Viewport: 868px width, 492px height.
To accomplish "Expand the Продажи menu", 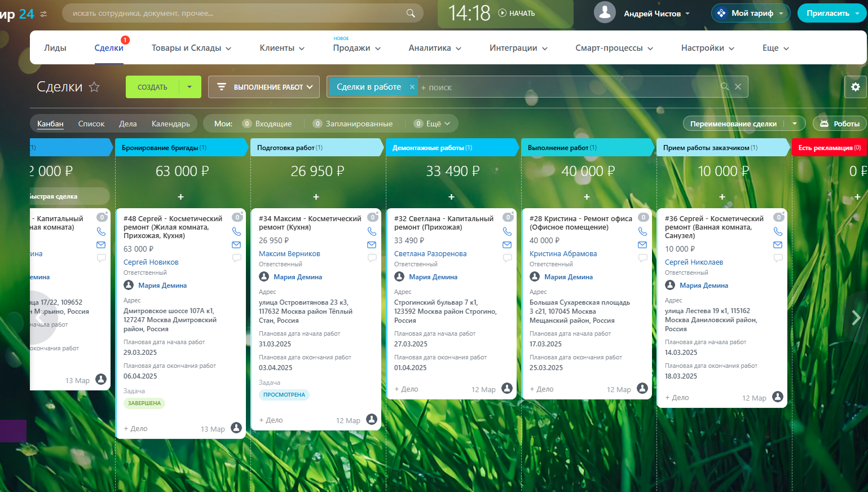I will pos(356,48).
